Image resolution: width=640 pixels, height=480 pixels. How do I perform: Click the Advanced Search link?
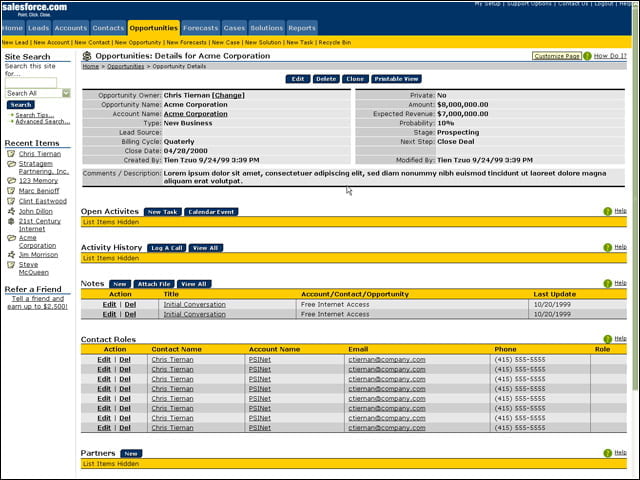click(x=42, y=122)
